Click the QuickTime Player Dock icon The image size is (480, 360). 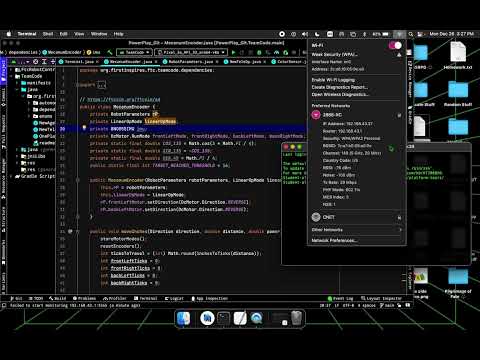pos(256,319)
